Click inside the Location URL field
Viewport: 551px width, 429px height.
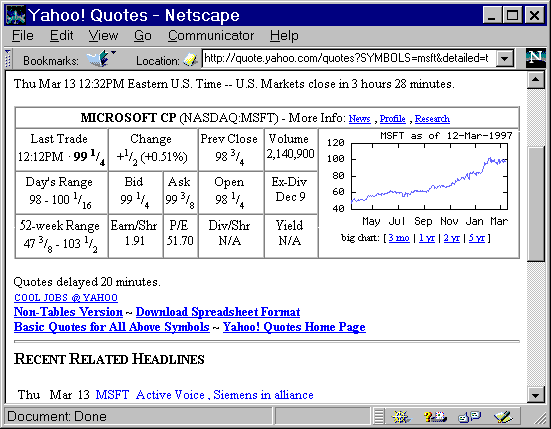(x=349, y=58)
